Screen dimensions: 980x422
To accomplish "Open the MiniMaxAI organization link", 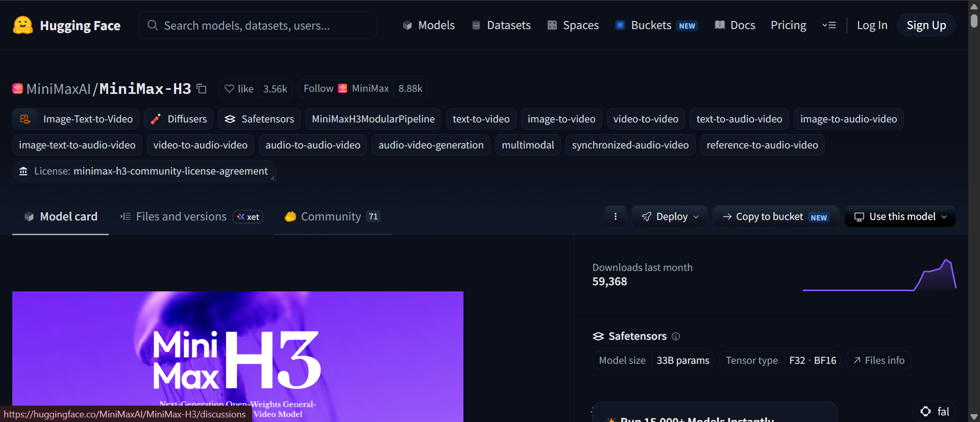I will 59,89.
